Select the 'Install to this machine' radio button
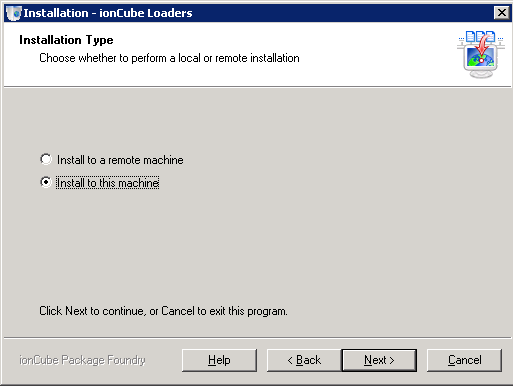Image resolution: width=513 pixels, height=386 pixels. tap(46, 182)
